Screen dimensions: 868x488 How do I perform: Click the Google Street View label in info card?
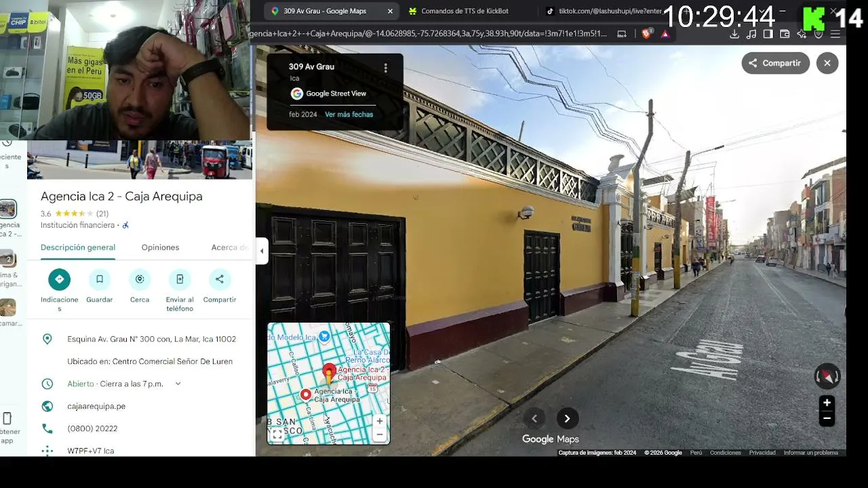(336, 94)
